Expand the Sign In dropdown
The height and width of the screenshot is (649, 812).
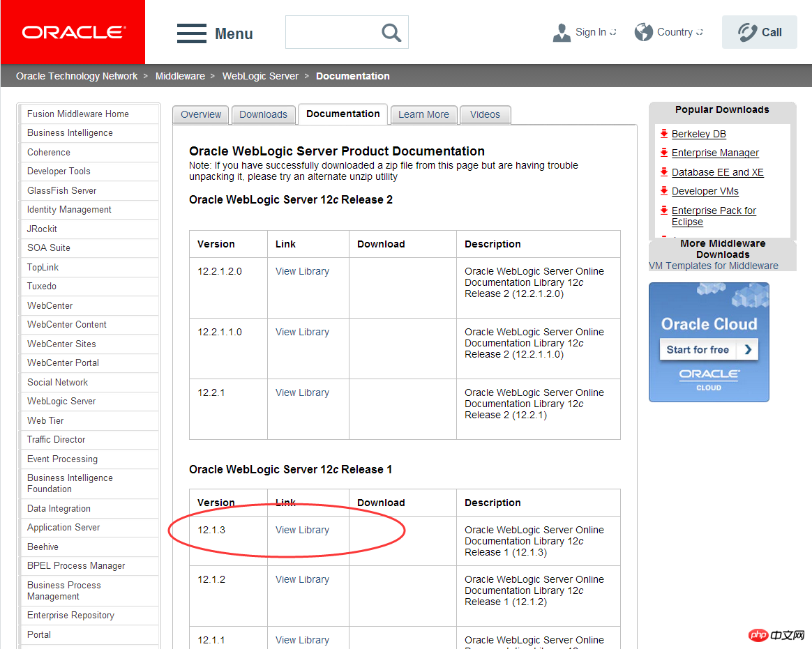click(x=614, y=32)
